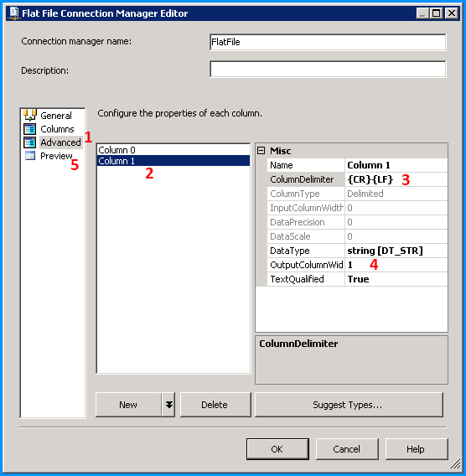The image size is (466, 476).
Task: Focus the Connection manager name field
Action: click(x=328, y=42)
